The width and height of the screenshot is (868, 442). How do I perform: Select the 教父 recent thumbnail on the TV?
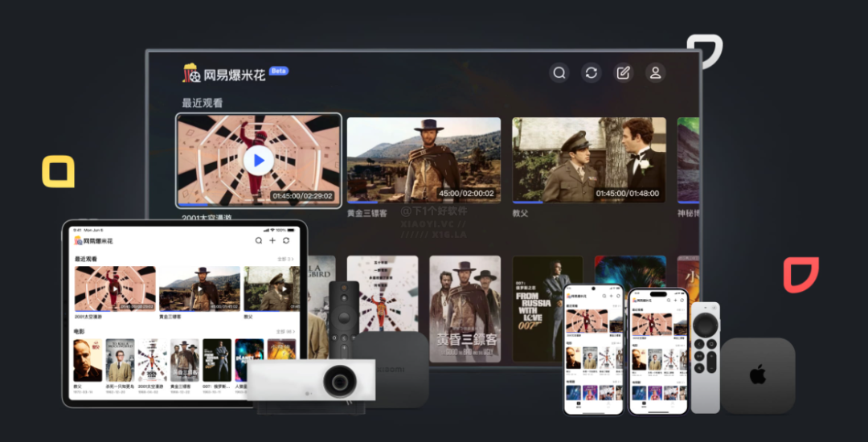pyautogui.click(x=589, y=160)
